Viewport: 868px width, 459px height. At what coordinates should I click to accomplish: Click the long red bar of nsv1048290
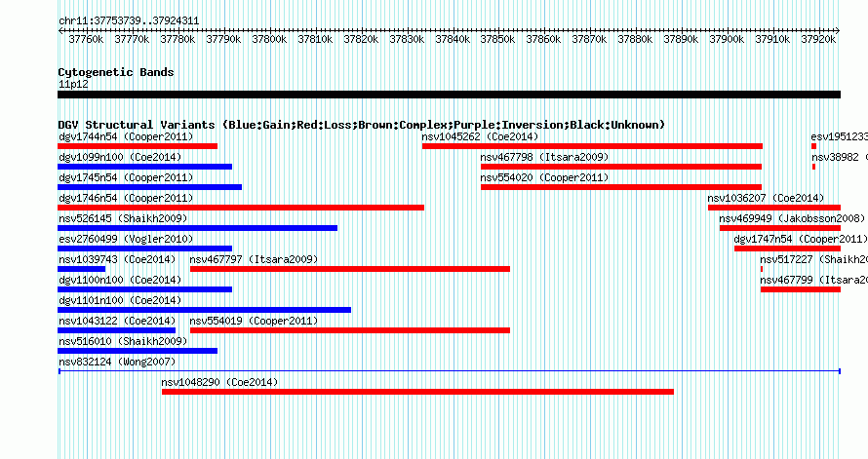point(417,392)
